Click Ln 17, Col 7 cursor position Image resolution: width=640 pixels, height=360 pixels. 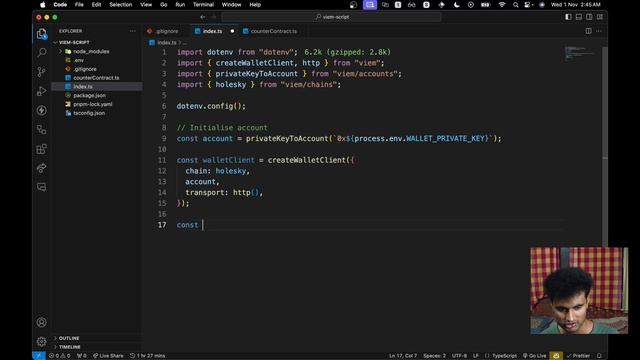point(402,356)
